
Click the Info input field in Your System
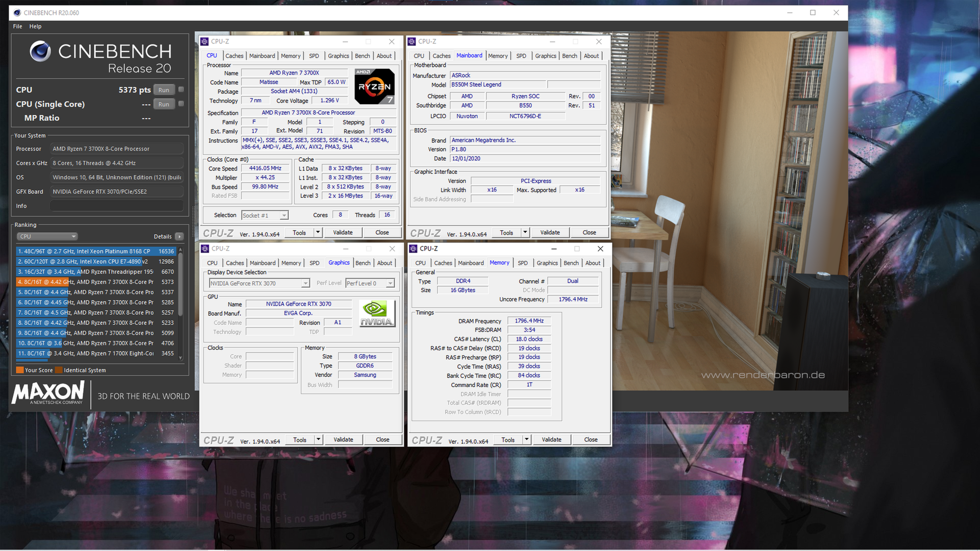(117, 206)
